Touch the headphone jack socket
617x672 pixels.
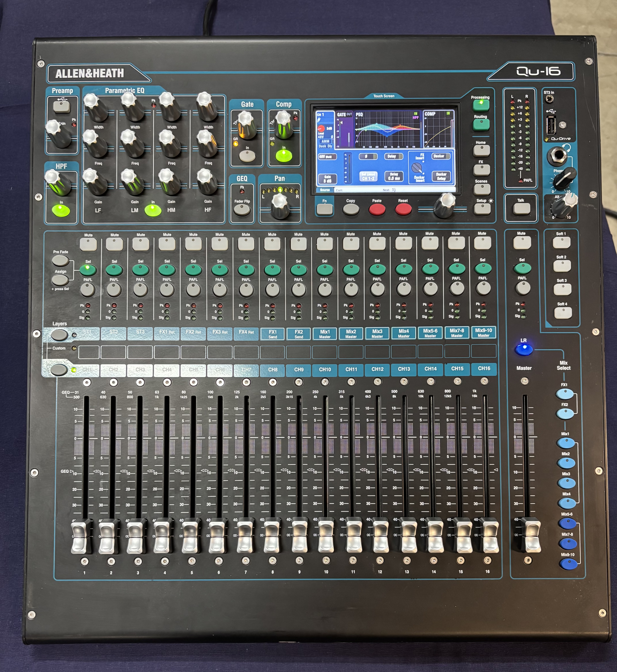click(557, 156)
